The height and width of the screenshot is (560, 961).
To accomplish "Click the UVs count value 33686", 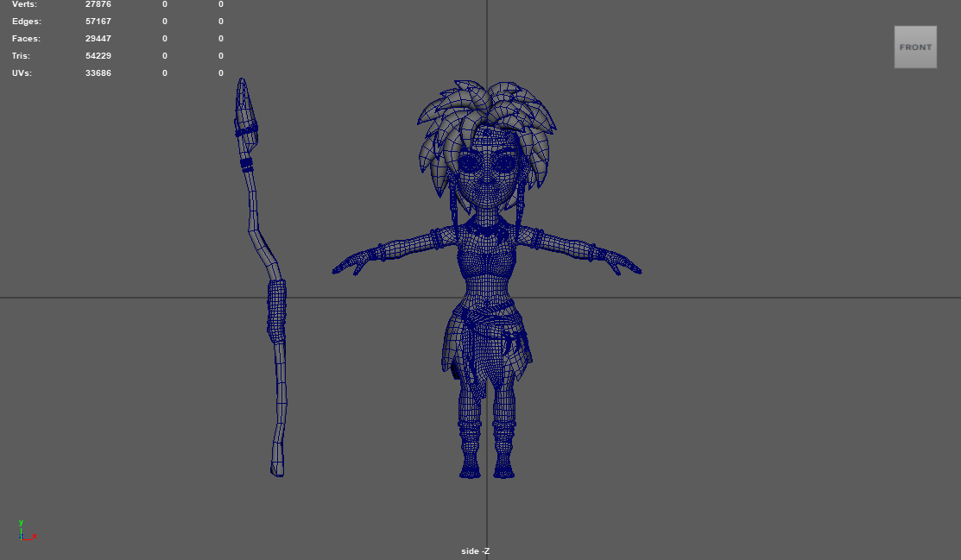I will point(98,72).
